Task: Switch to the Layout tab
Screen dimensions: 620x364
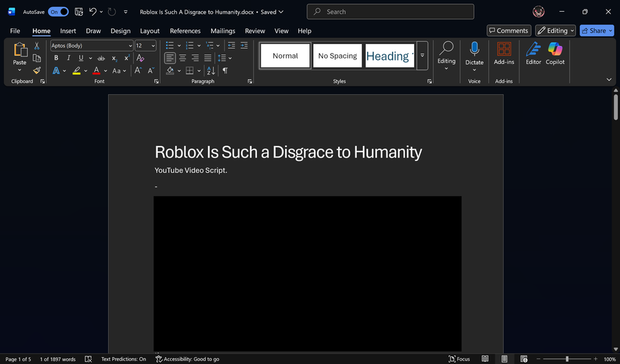Action: [149, 31]
